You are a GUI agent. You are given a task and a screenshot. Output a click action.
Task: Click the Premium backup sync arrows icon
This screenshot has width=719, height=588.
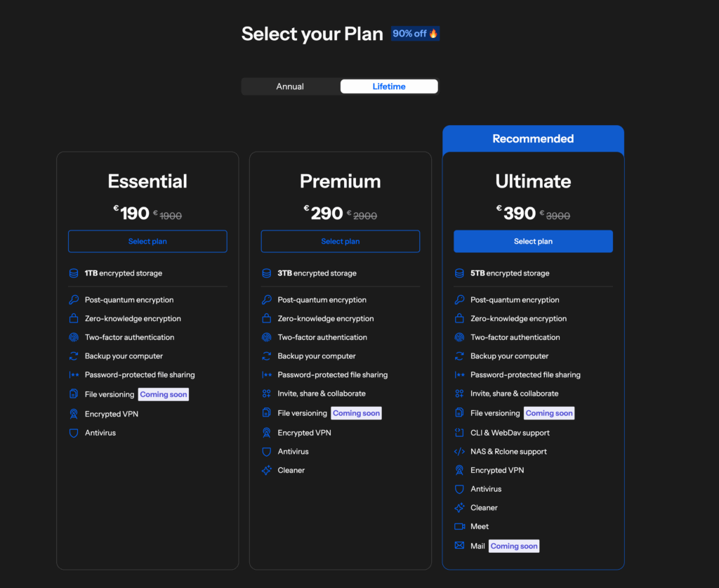click(x=267, y=356)
